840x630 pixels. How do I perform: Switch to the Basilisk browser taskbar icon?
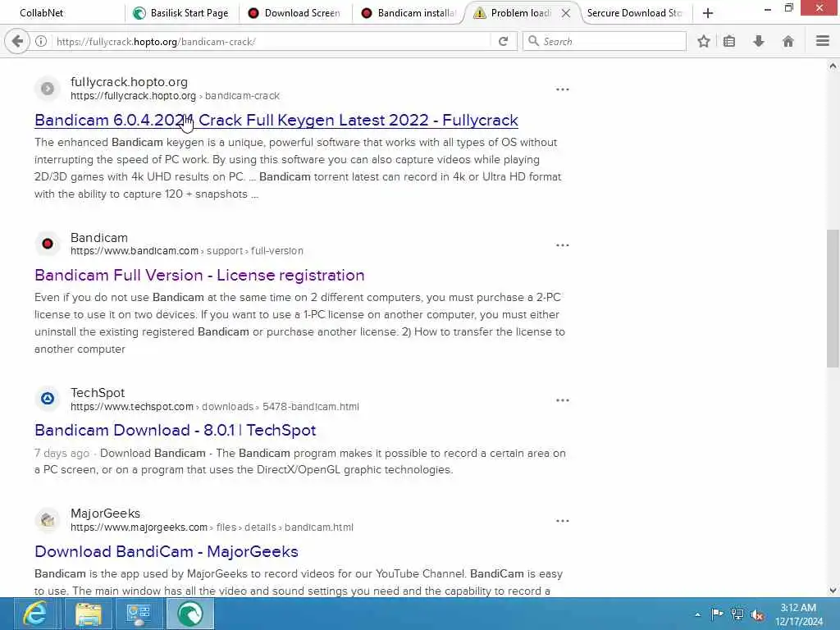190,614
